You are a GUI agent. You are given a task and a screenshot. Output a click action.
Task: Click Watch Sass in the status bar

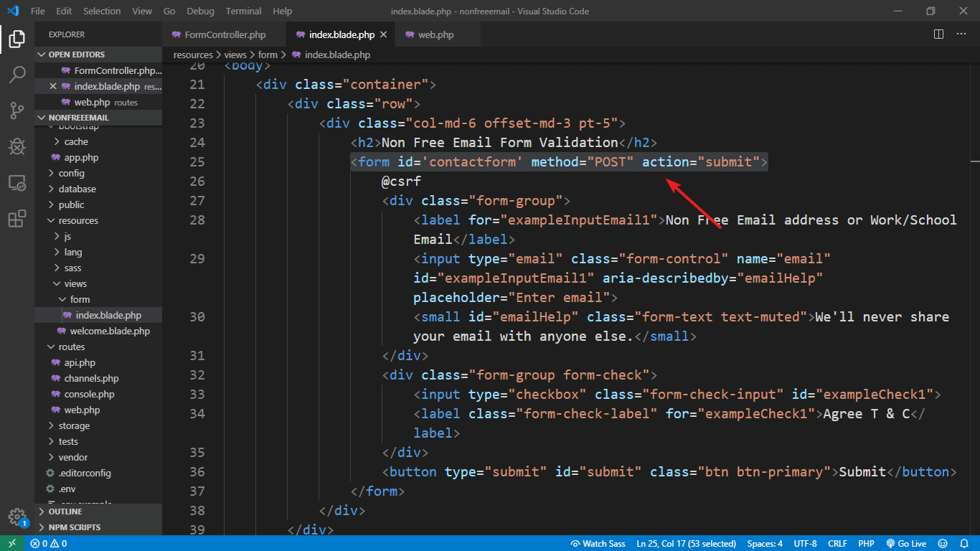pyautogui.click(x=598, y=543)
